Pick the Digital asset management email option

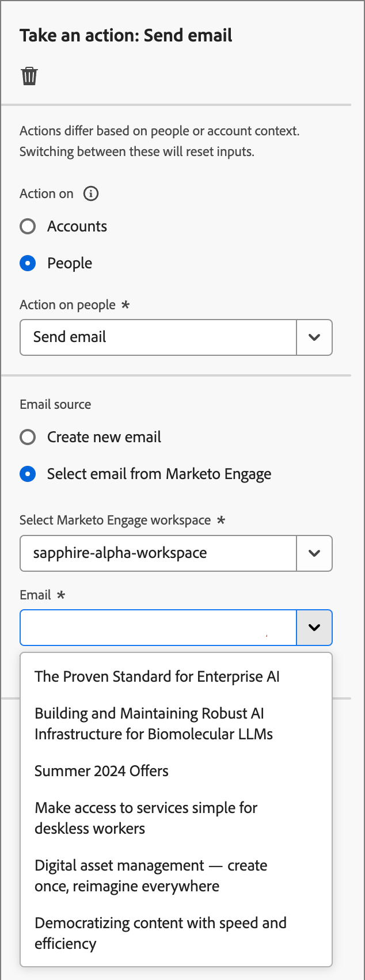151,876
